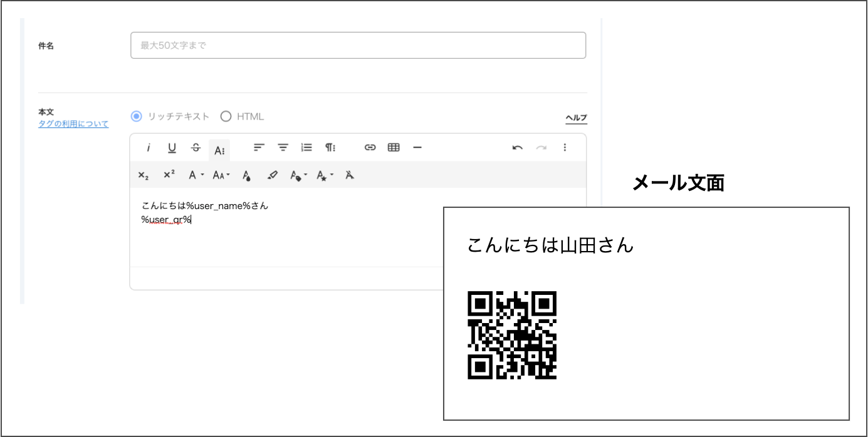This screenshot has width=868, height=437.
Task: Insert a table into the body
Action: click(394, 148)
